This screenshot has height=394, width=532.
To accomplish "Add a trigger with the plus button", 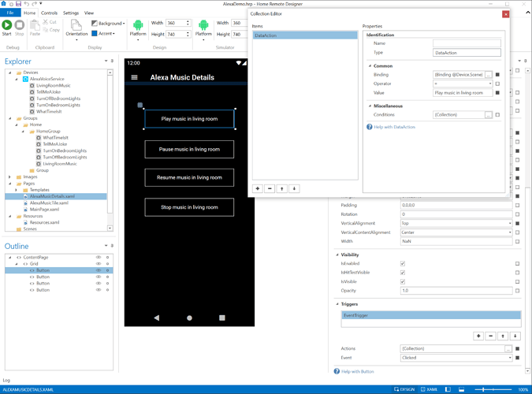I will [478, 336].
